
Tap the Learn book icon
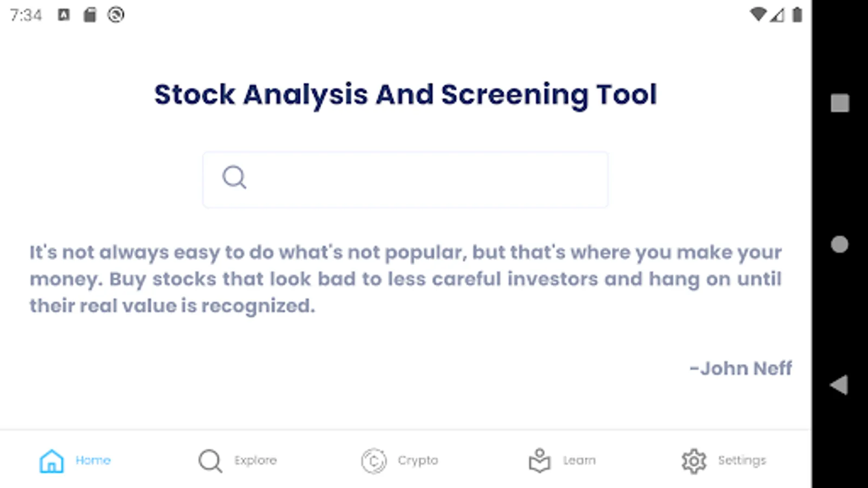[x=539, y=461]
